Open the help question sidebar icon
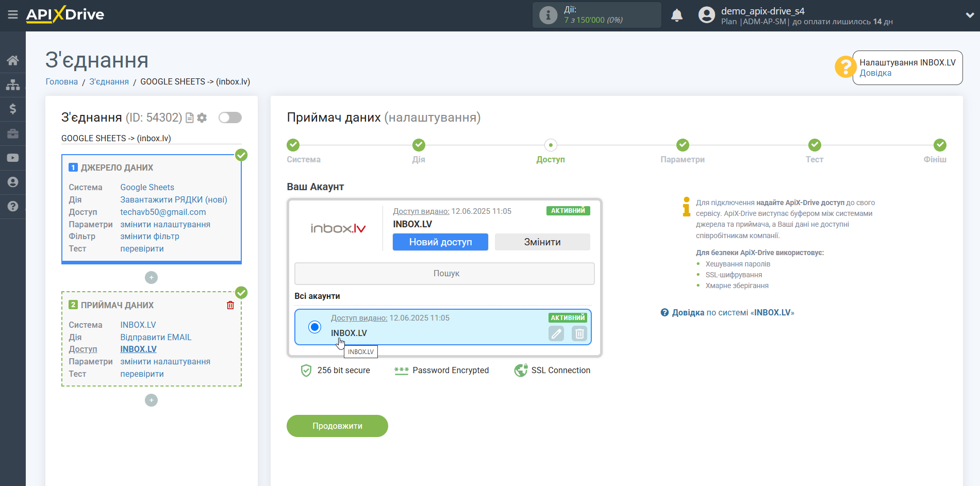This screenshot has width=980, height=486. click(13, 206)
